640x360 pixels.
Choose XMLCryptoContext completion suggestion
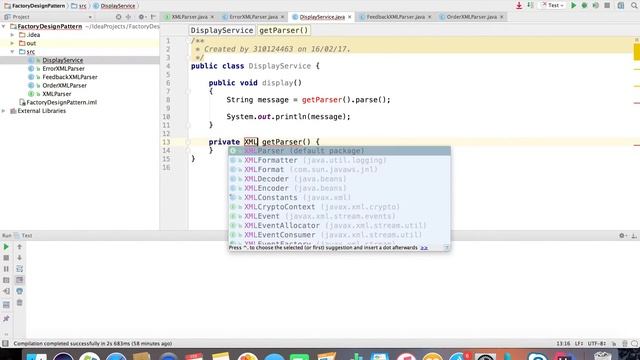tap(339, 207)
